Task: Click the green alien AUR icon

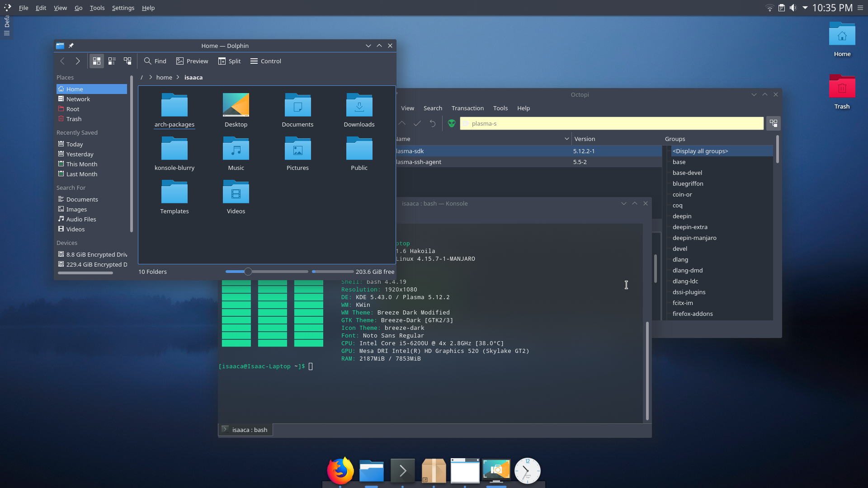Action: click(451, 123)
